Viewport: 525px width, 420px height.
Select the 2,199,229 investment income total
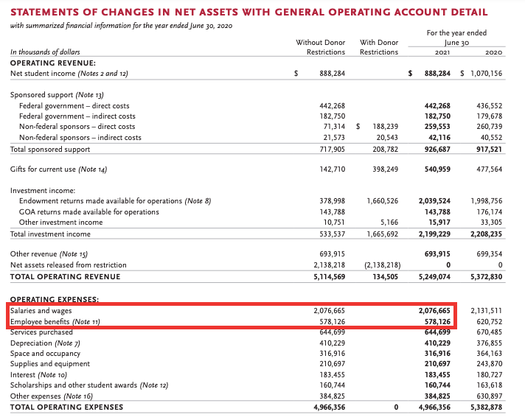pyautogui.click(x=434, y=234)
